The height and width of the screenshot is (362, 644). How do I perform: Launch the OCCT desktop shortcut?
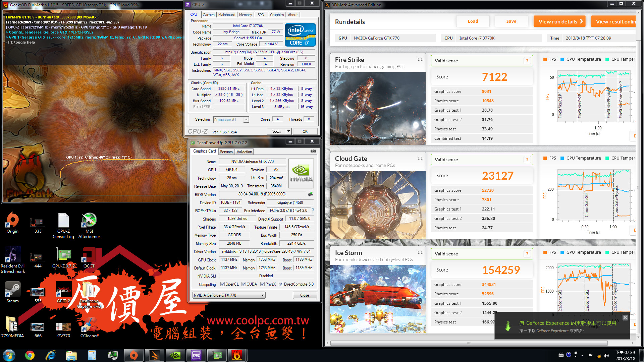(89, 258)
